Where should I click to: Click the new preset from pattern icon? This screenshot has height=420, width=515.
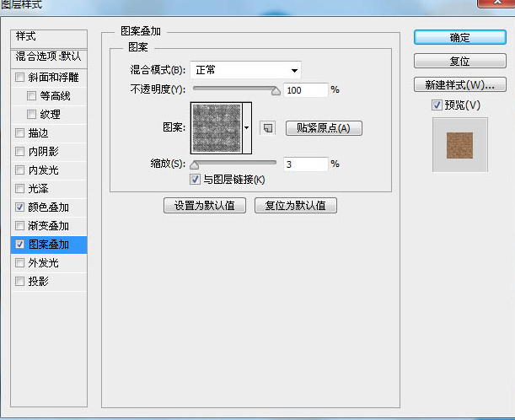[267, 128]
